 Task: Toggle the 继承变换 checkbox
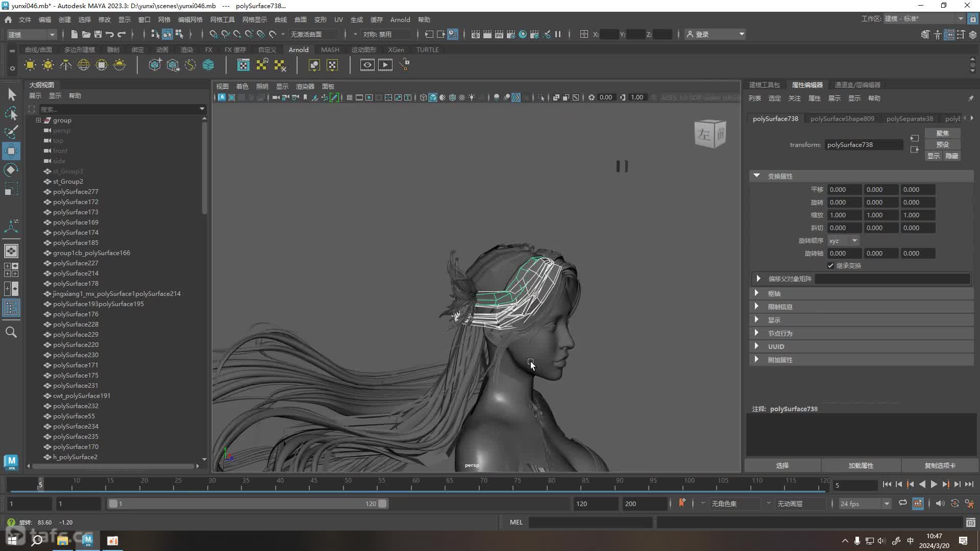point(830,266)
